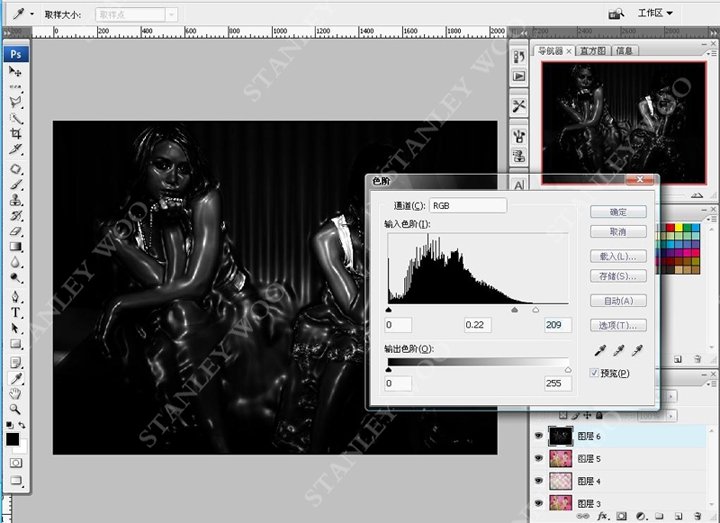Switch to the 信息 tab
Image resolution: width=720 pixels, height=523 pixels.
click(624, 50)
